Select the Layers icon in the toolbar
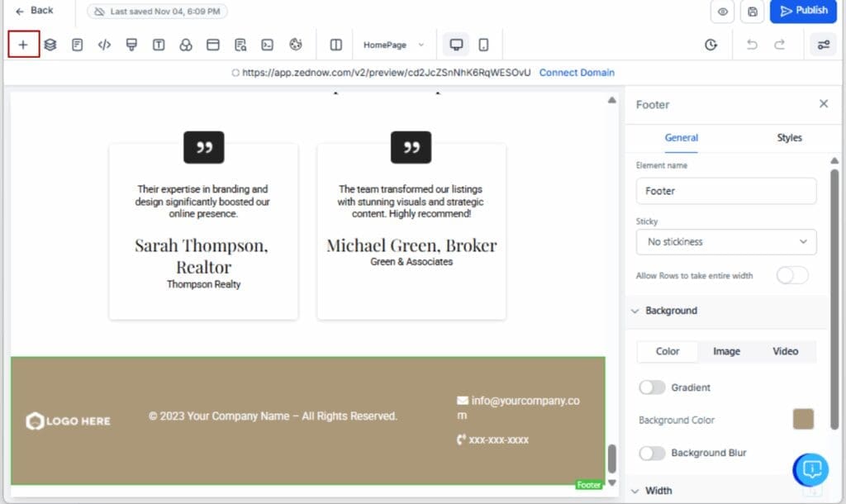The image size is (846, 504). tap(50, 45)
